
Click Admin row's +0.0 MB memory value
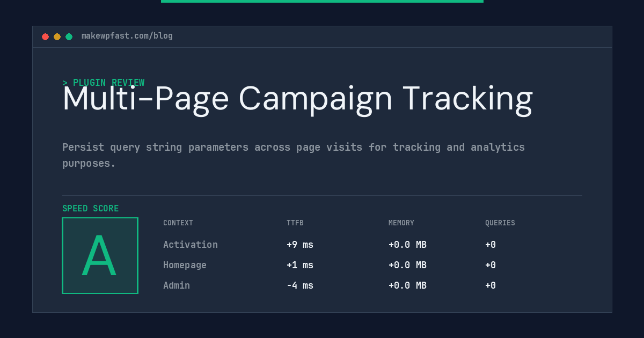coord(407,285)
